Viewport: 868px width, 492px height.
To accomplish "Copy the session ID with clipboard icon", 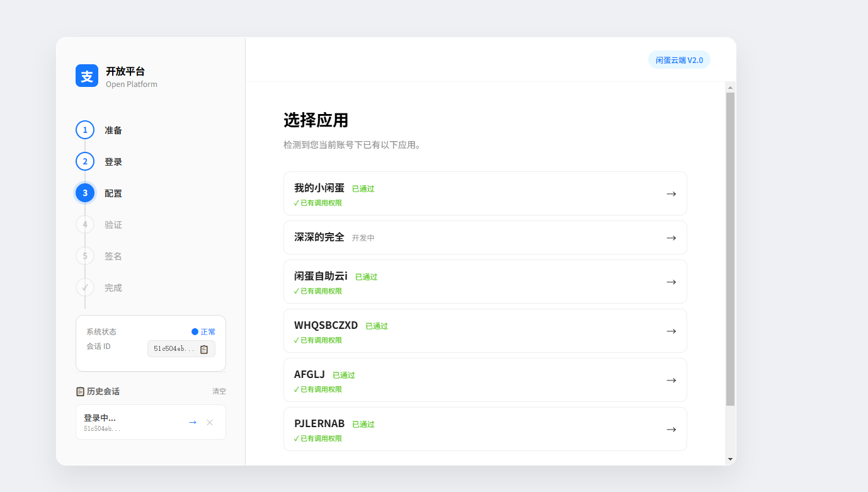I will pos(204,349).
